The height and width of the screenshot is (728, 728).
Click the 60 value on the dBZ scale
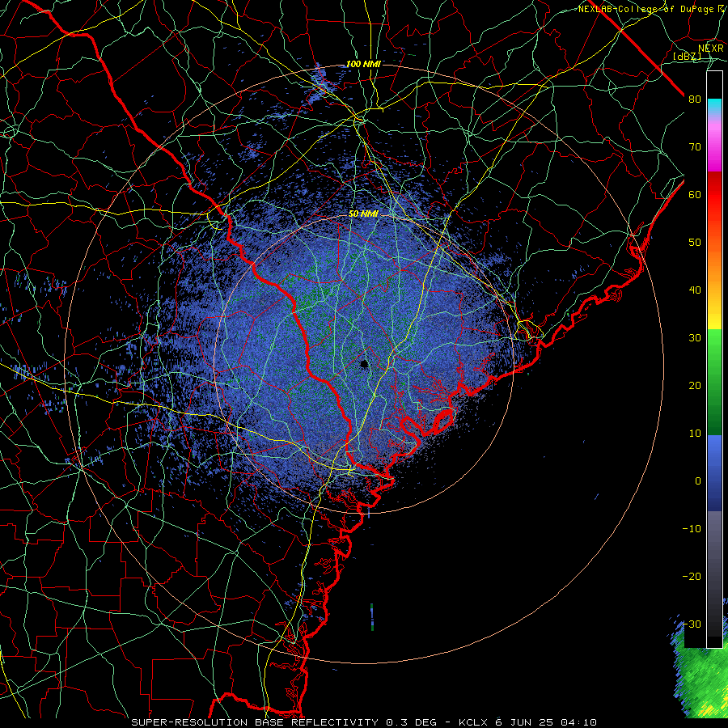click(x=695, y=195)
